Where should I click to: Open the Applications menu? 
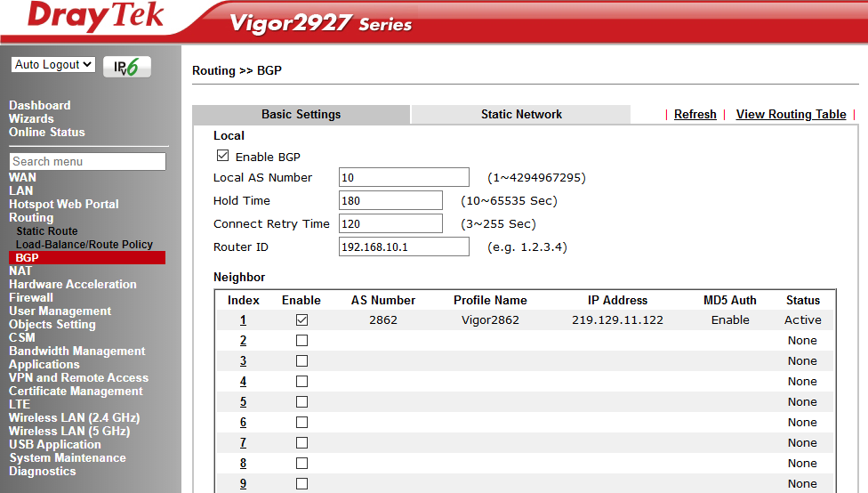pos(44,365)
